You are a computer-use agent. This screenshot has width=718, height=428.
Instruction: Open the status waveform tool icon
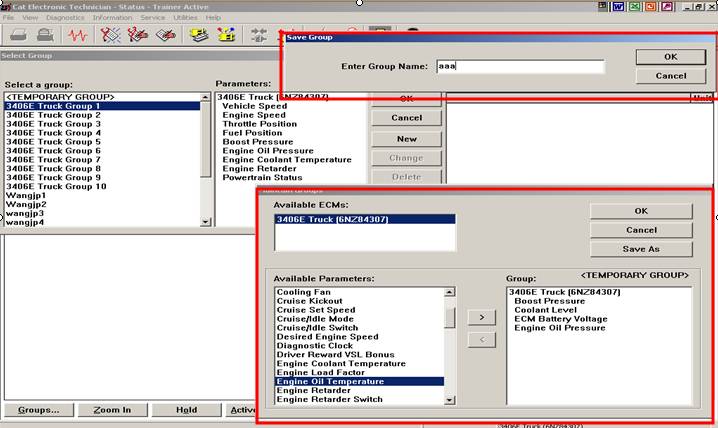pyautogui.click(x=78, y=35)
